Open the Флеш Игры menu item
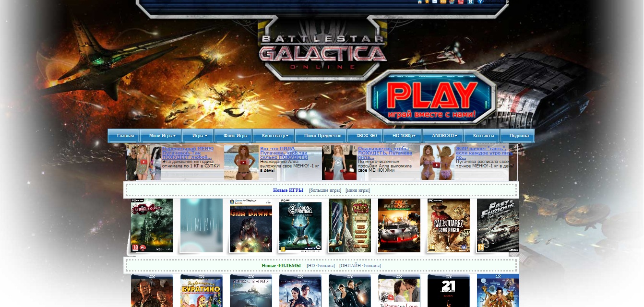644x307 pixels. (x=234, y=136)
